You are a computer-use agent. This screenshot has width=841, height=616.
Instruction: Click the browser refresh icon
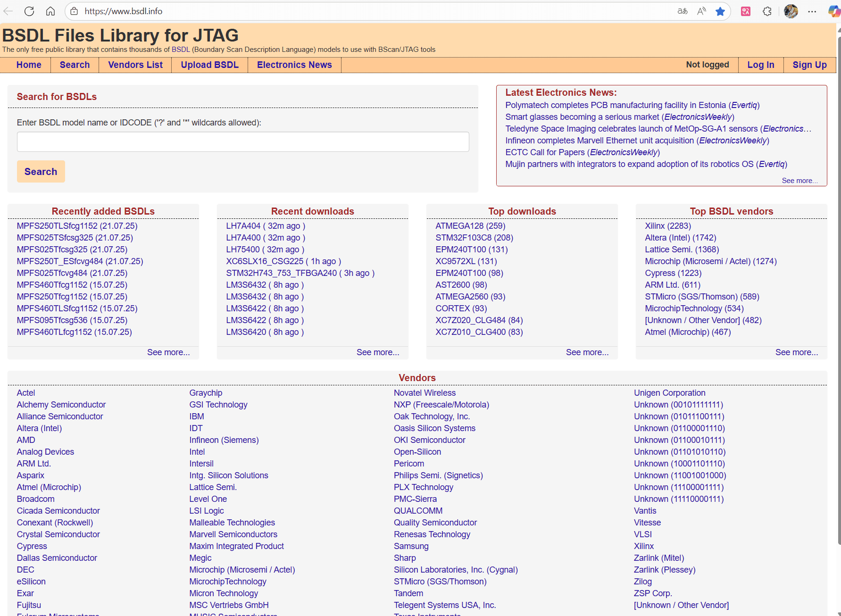click(x=29, y=11)
